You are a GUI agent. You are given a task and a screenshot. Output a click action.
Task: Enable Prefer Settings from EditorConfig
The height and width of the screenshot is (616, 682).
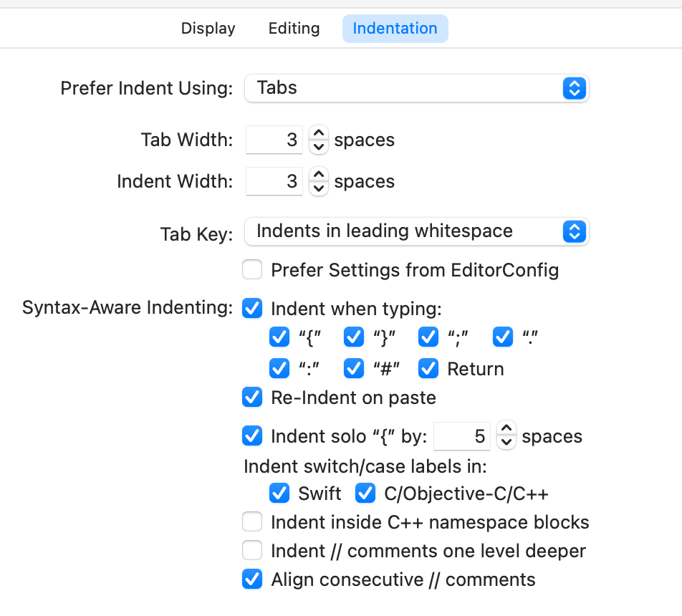click(x=252, y=270)
